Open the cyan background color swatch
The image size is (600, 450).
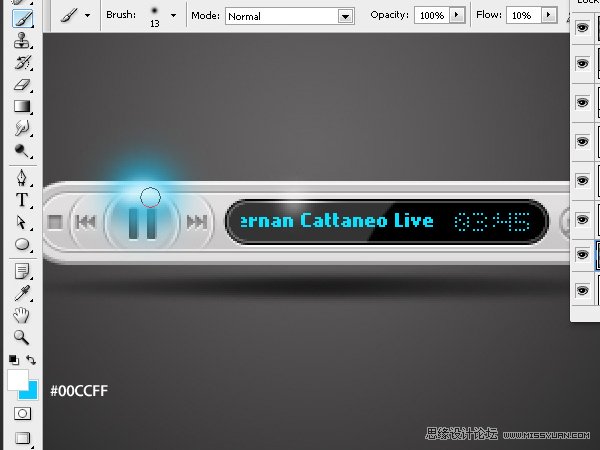pyautogui.click(x=32, y=392)
